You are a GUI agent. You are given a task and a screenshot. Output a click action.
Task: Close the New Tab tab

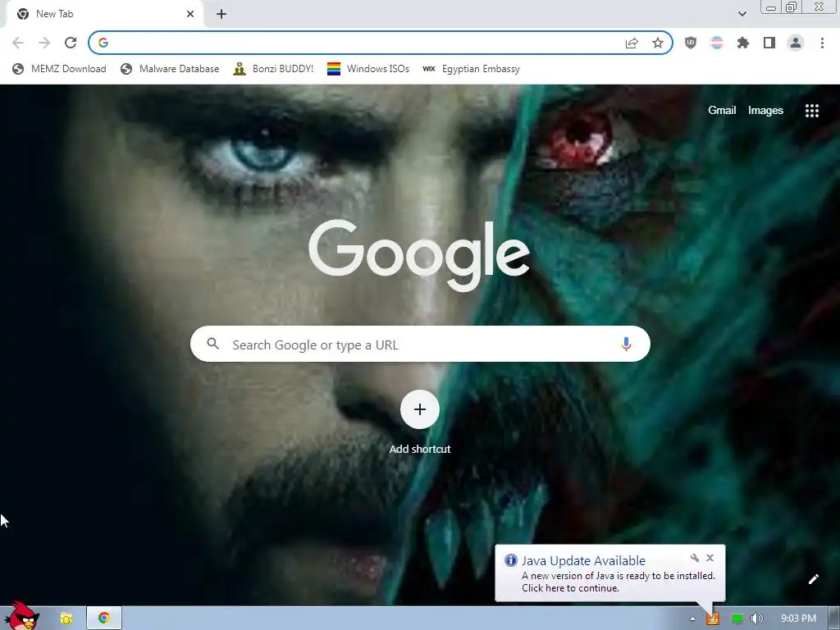[190, 14]
